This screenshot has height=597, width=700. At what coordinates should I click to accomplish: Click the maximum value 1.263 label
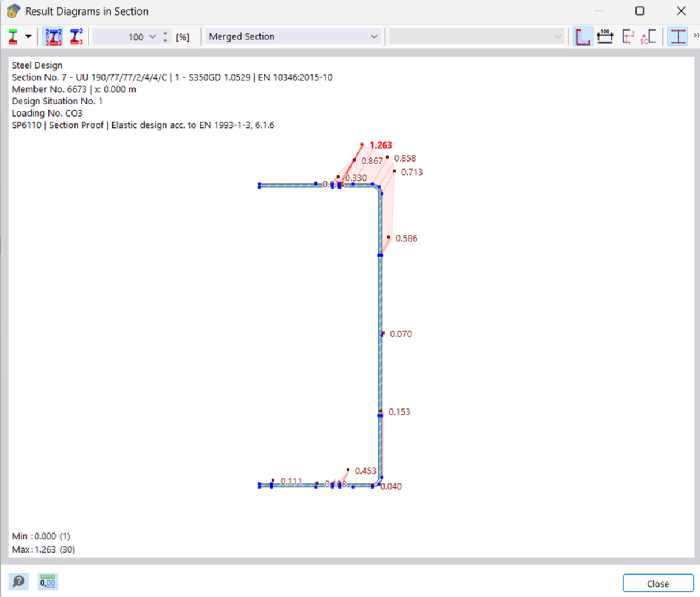coord(381,145)
